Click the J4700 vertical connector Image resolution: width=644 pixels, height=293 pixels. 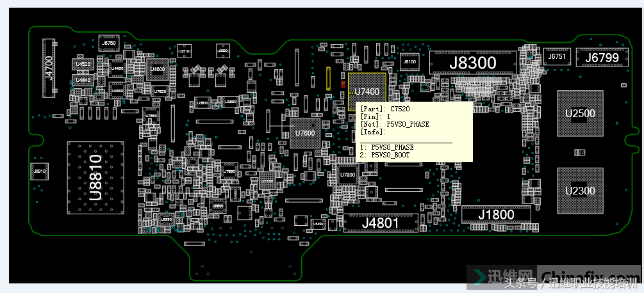[x=49, y=68]
